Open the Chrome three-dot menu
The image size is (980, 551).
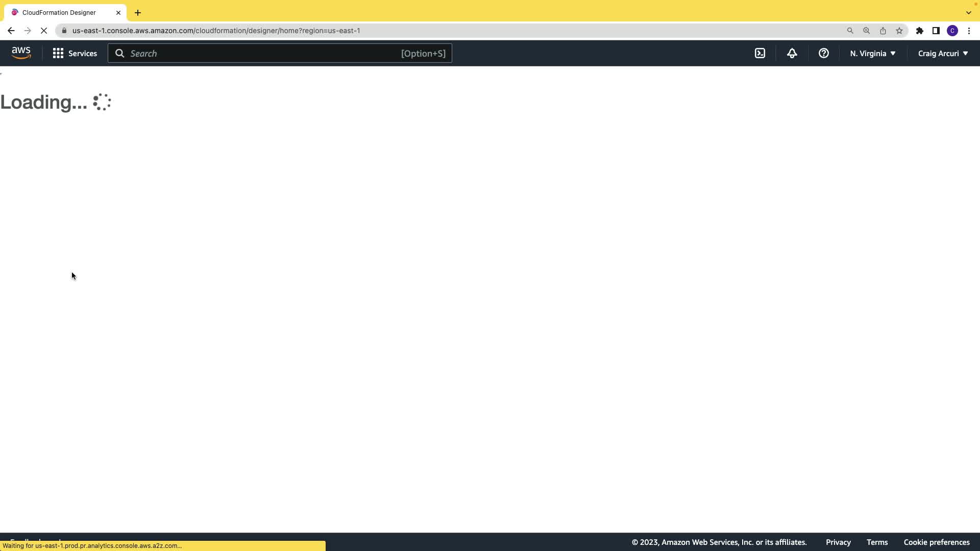[x=968, y=31]
